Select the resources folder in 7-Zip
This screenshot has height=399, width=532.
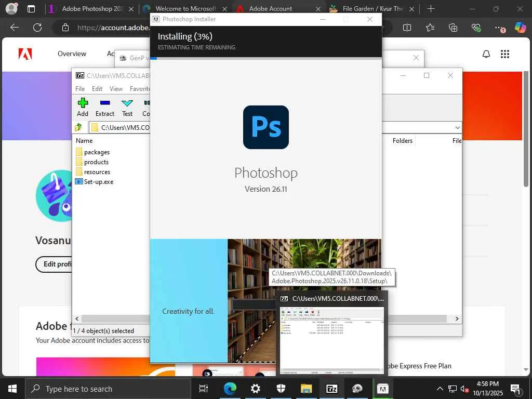pyautogui.click(x=97, y=171)
